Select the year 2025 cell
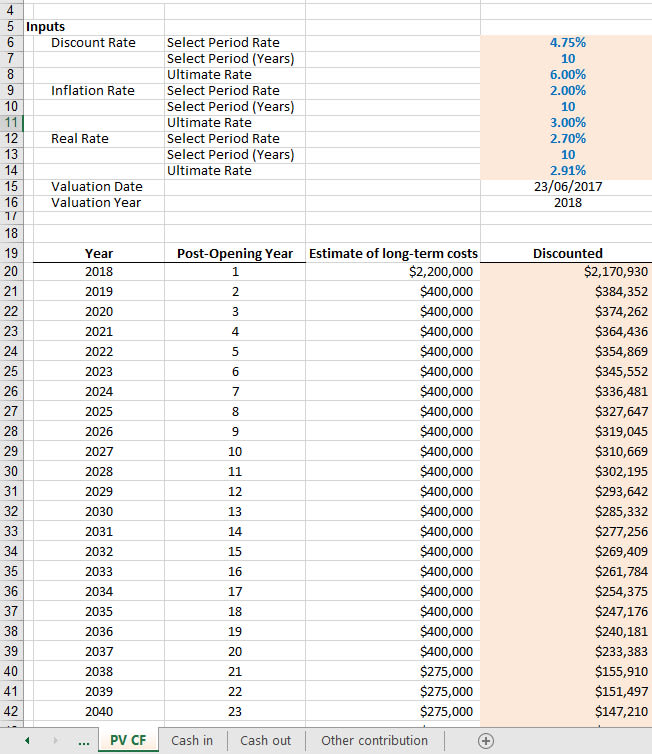The height and width of the screenshot is (754, 652). [x=99, y=412]
